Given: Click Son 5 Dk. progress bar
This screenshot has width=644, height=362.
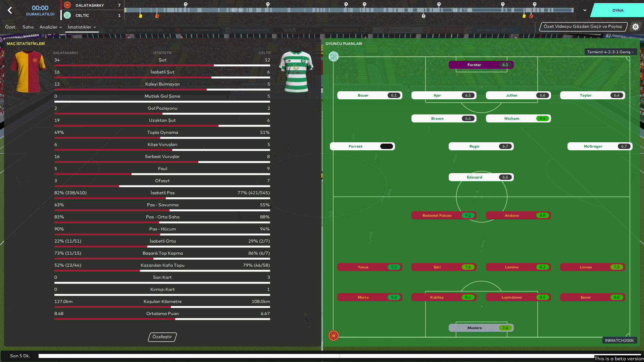Looking at the screenshot, I should click(x=340, y=356).
